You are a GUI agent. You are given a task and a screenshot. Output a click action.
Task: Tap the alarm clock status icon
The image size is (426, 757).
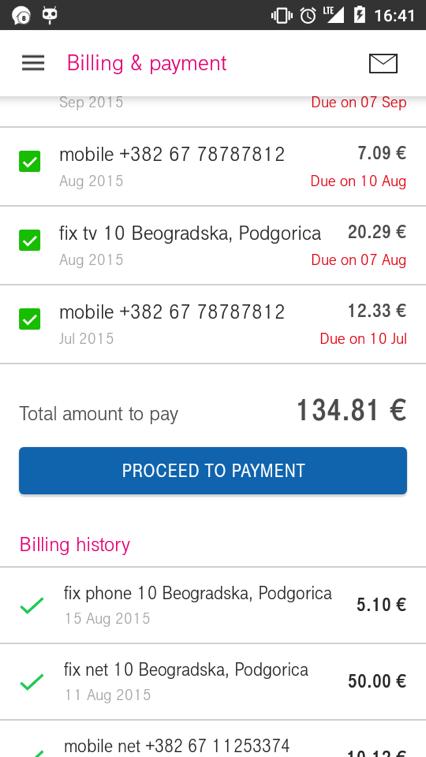coord(308,15)
